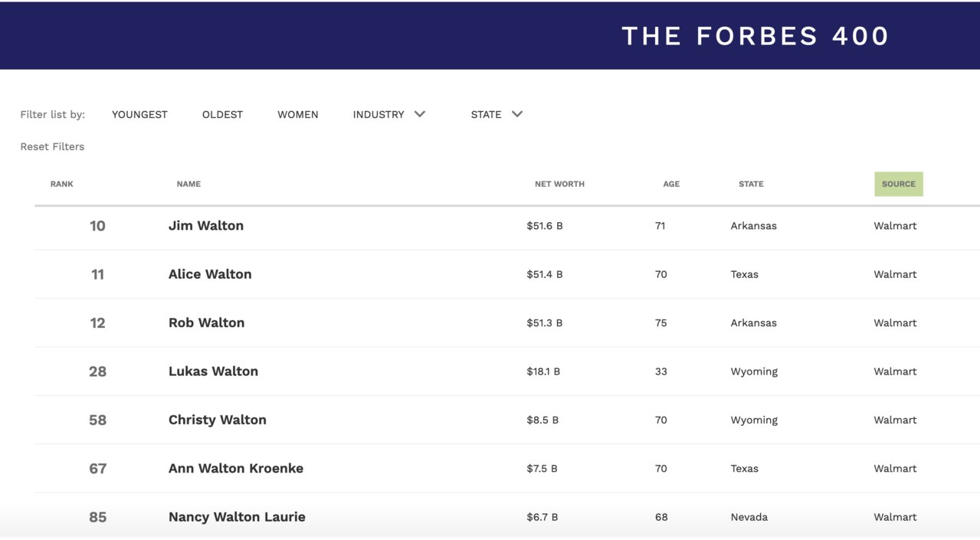980x540 pixels.
Task: Open Christy Walton's entry
Action: pos(218,420)
